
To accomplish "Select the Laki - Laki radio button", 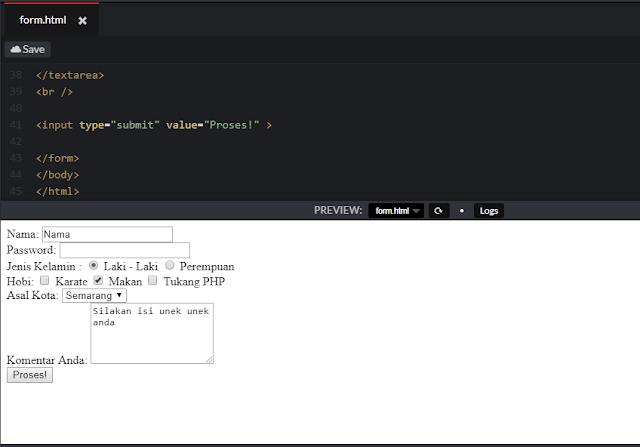I will click(x=93, y=265).
